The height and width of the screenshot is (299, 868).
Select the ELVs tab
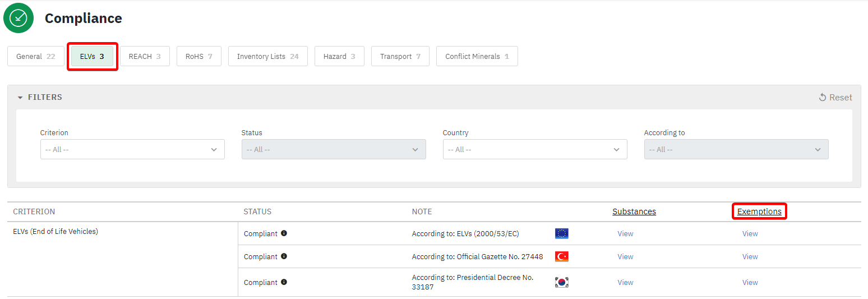coord(92,57)
